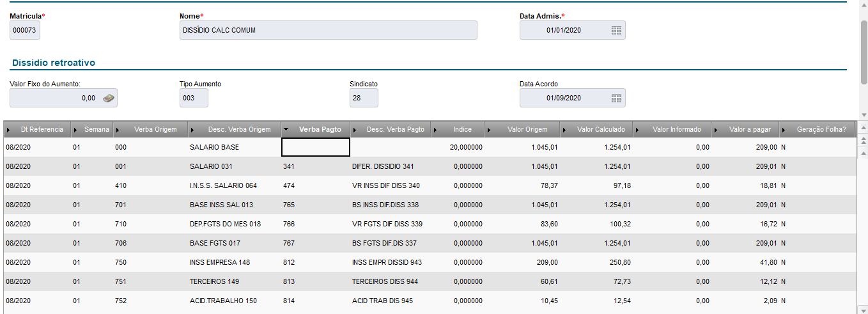This screenshot has width=868, height=314.
Task: Click empty Verba Pagto cell in SALARIO BASE row
Action: [x=316, y=147]
